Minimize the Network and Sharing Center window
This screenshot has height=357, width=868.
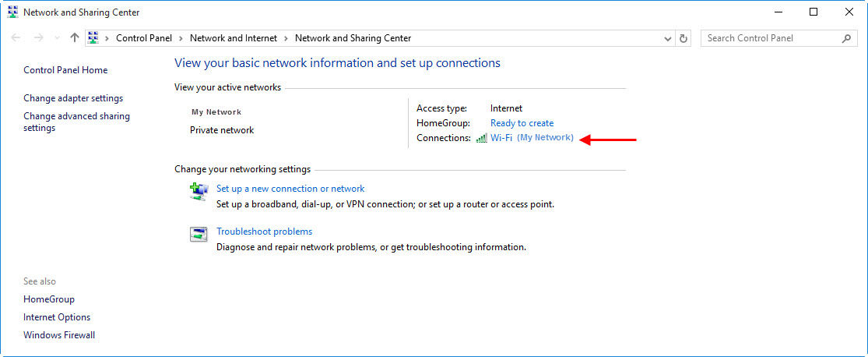click(779, 12)
